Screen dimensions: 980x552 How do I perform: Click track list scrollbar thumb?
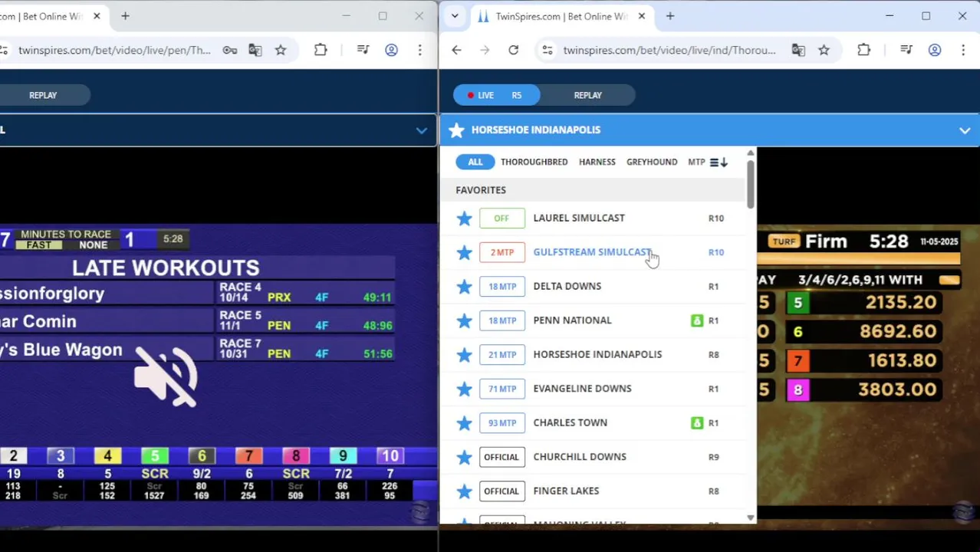tap(750, 184)
